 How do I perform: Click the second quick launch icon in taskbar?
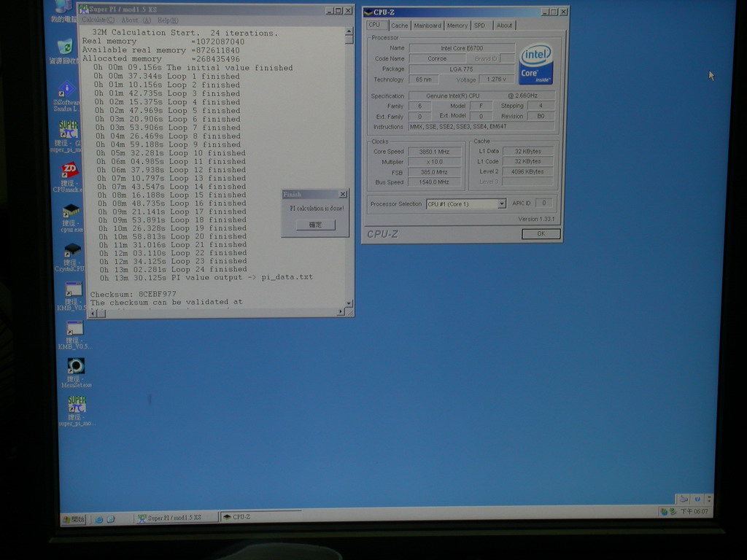click(111, 519)
